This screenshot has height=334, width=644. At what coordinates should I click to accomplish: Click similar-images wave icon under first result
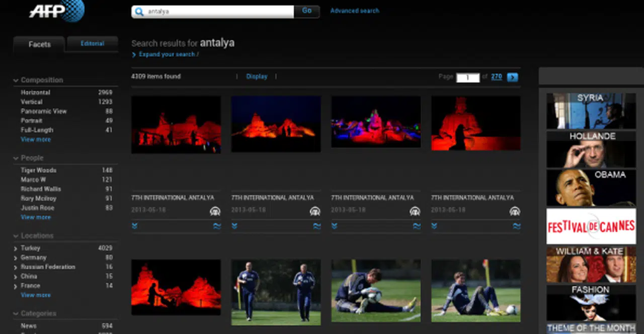point(216,226)
